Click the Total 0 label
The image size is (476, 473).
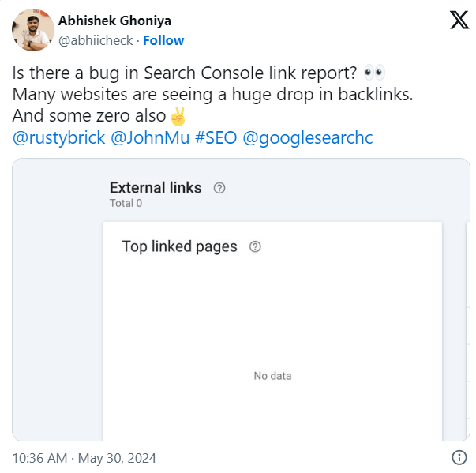coord(126,203)
